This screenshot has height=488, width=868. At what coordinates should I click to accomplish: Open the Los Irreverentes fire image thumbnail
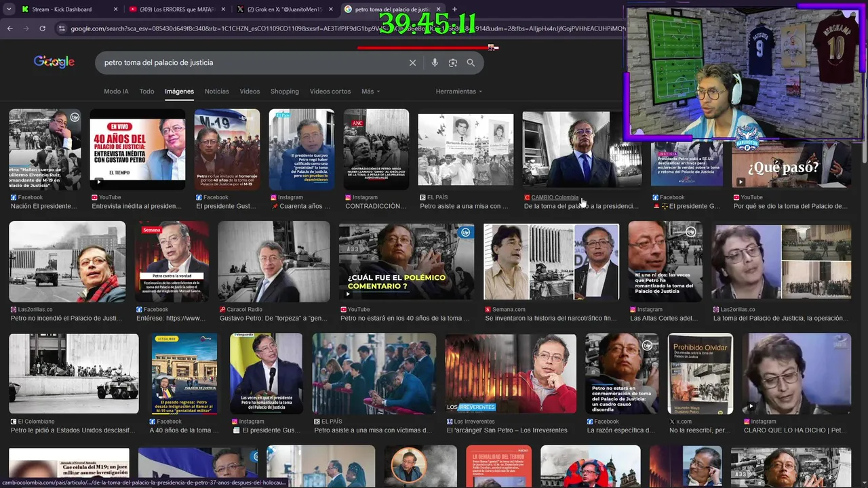click(x=511, y=373)
